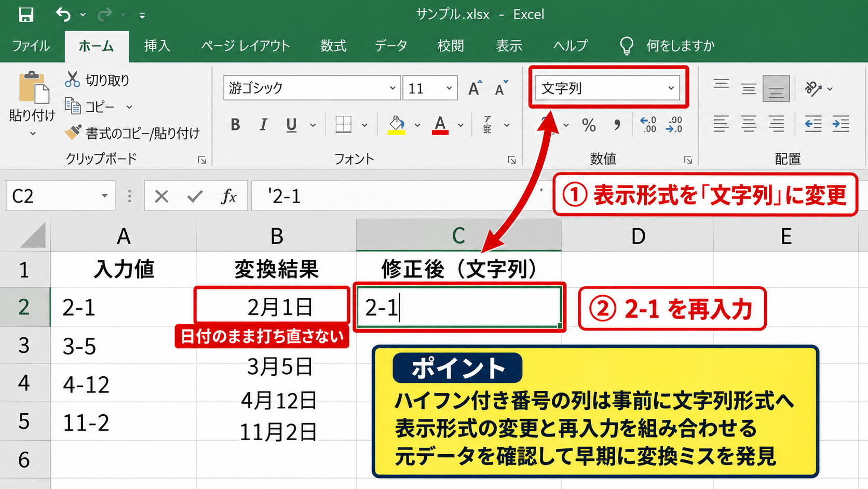Click the Save icon in title bar
Screen dimensions: 868x489
(26, 15)
